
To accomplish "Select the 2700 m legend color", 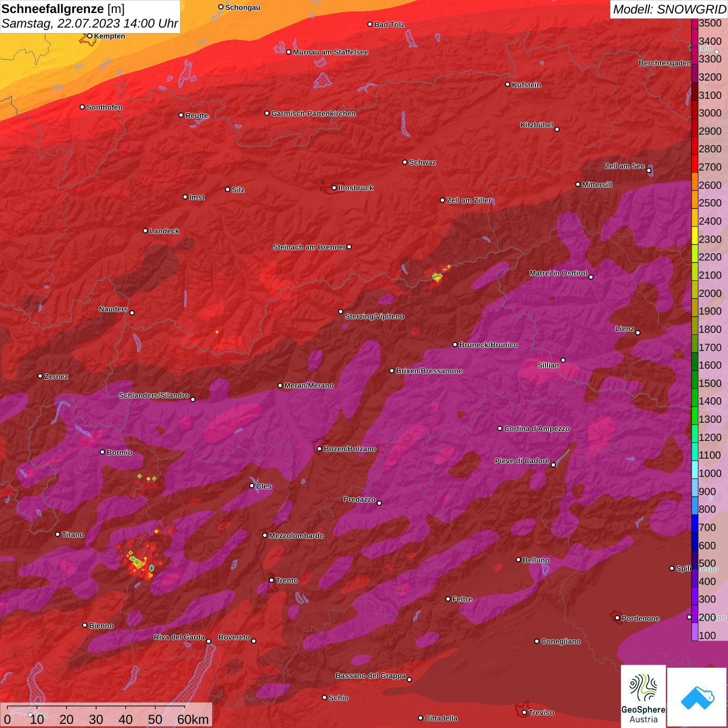I will click(x=695, y=163).
